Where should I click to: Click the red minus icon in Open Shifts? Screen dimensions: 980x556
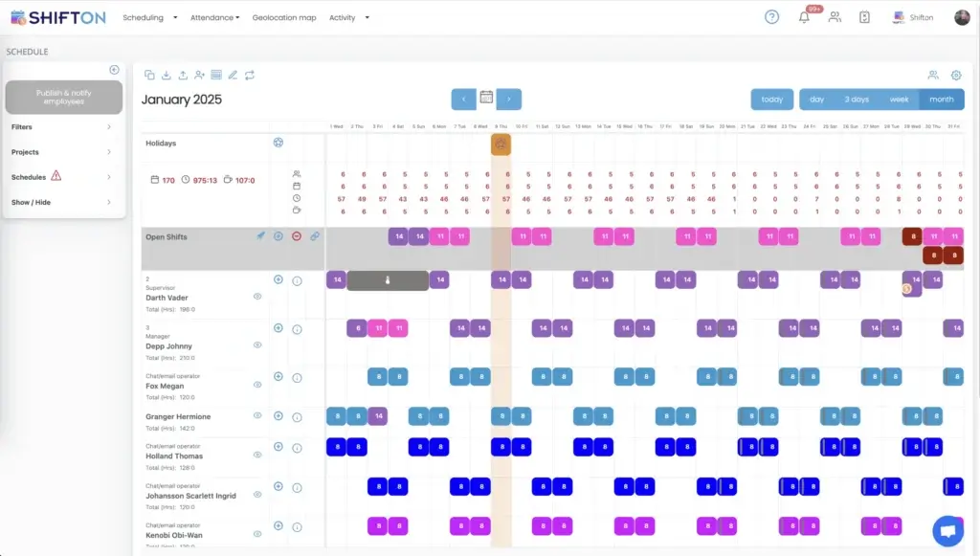[297, 235]
